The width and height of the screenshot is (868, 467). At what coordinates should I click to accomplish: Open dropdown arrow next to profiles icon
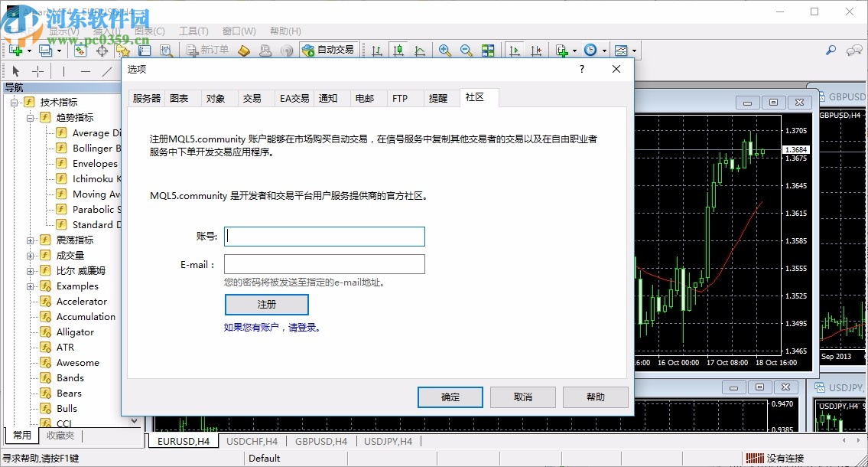point(59,51)
